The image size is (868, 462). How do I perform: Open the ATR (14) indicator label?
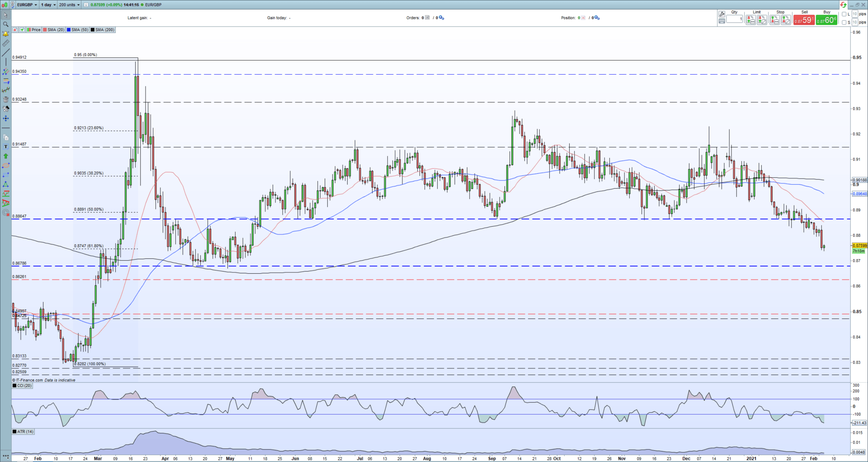pos(24,432)
